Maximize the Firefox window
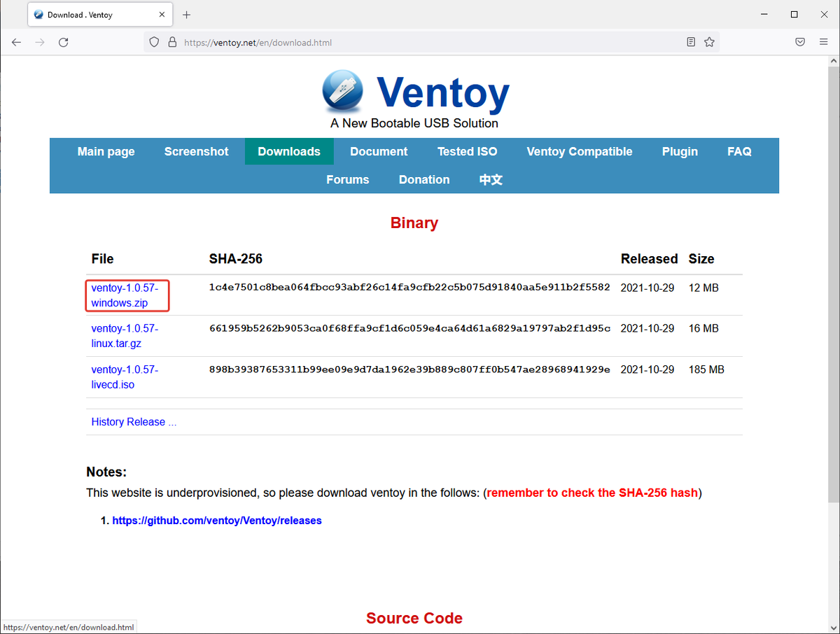The width and height of the screenshot is (840, 634). coord(794,14)
